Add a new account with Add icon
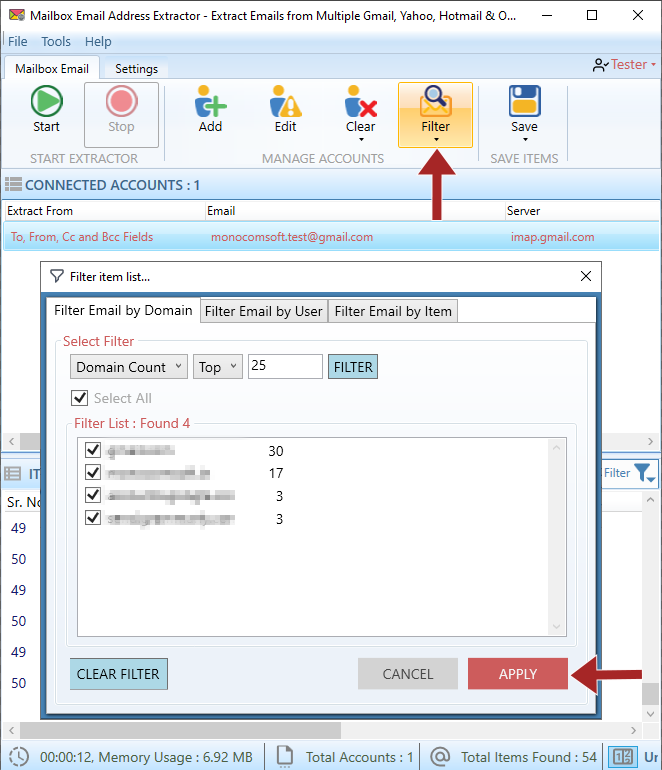The height and width of the screenshot is (770, 662). pyautogui.click(x=210, y=101)
